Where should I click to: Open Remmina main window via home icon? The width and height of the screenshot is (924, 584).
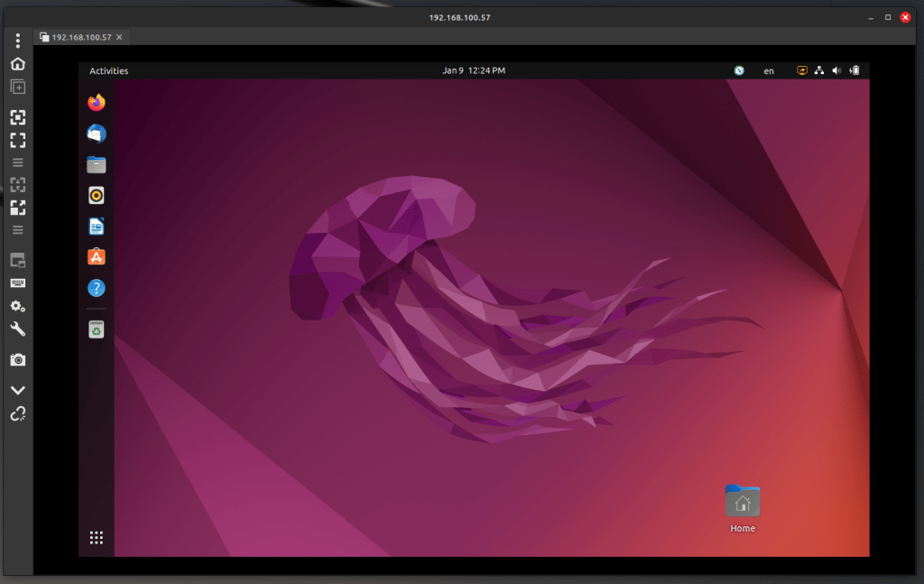(x=17, y=63)
